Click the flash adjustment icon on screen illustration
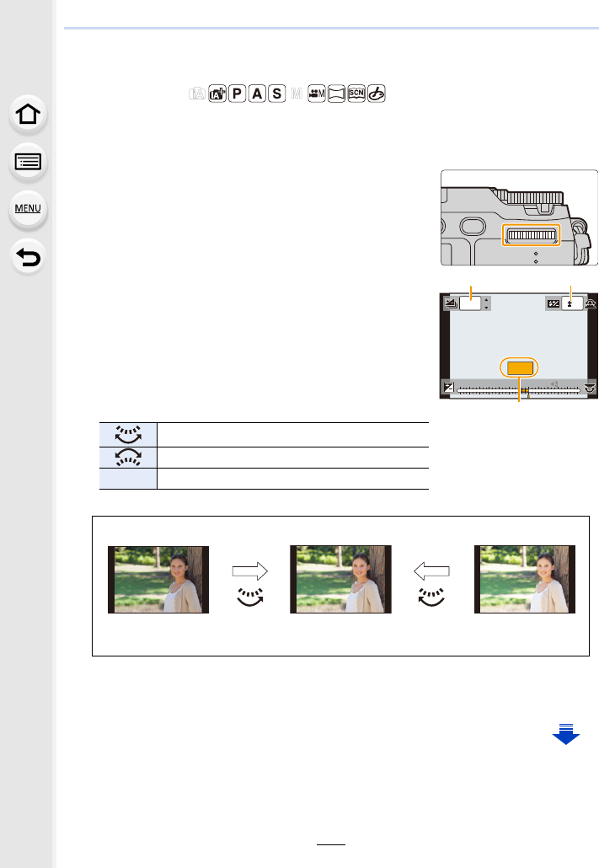Image resolution: width=599 pixels, height=868 pixels. coord(553,303)
